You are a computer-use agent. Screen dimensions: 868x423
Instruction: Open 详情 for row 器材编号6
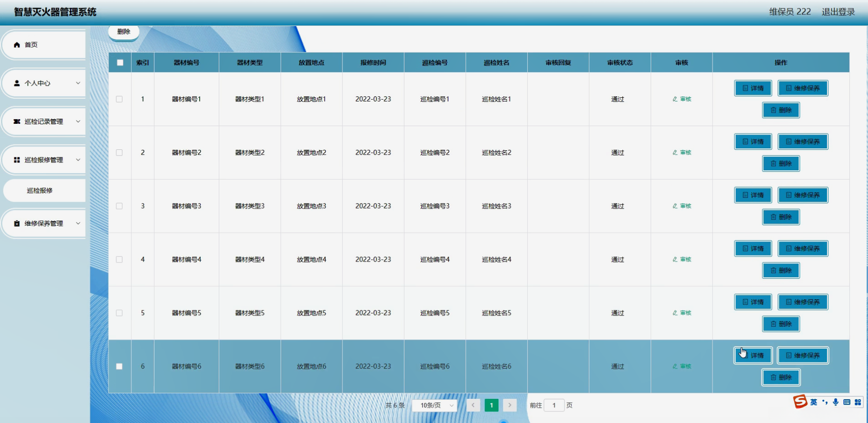coord(753,356)
